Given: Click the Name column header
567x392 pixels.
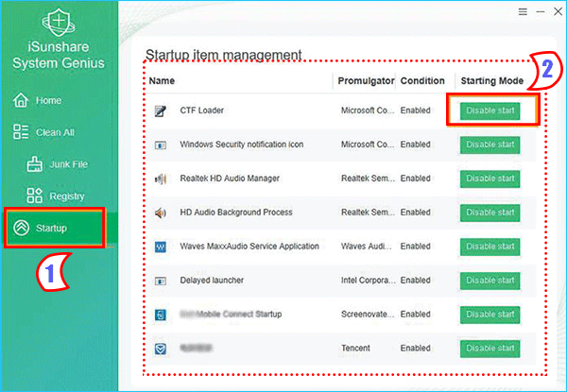Looking at the screenshot, I should (162, 80).
